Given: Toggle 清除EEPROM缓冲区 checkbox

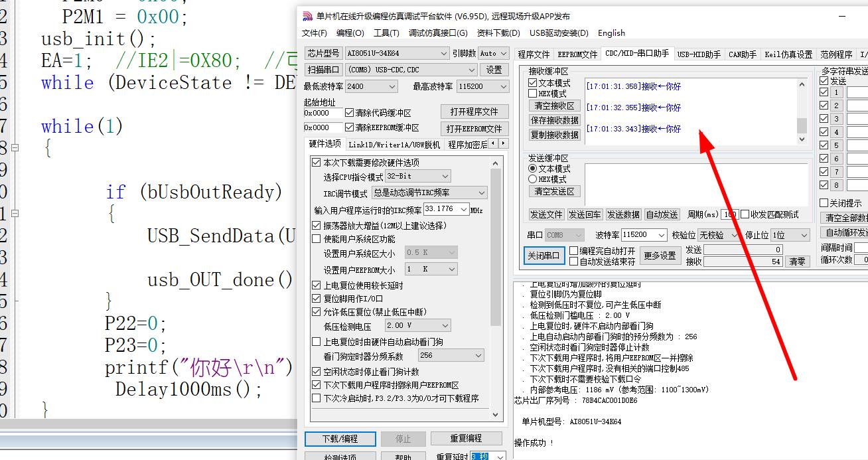Looking at the screenshot, I should tap(349, 127).
